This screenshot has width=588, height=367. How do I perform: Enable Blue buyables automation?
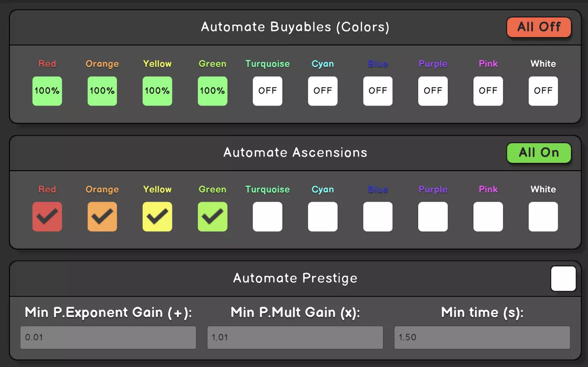[378, 91]
